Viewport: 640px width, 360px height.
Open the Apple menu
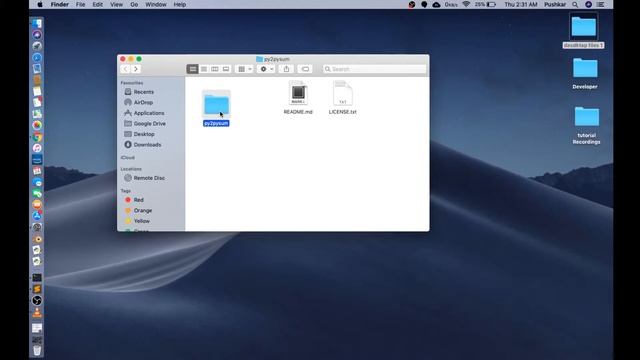coord(40,4)
